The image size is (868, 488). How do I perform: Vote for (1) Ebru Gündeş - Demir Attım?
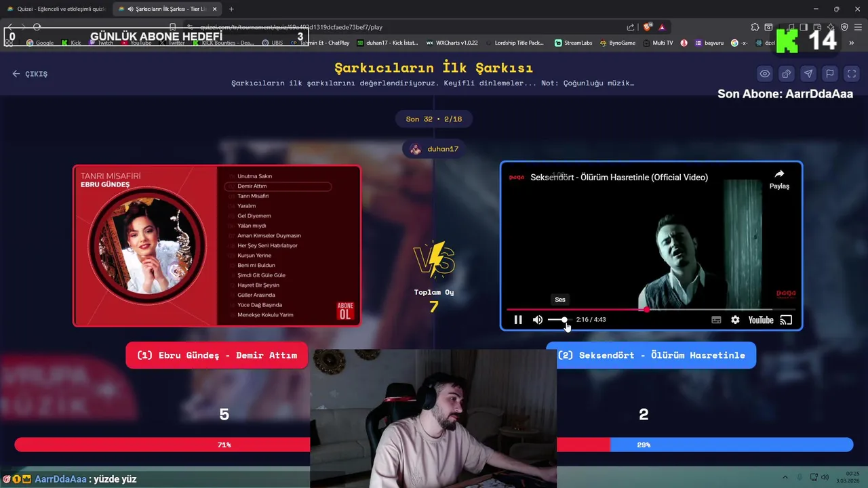pyautogui.click(x=217, y=355)
